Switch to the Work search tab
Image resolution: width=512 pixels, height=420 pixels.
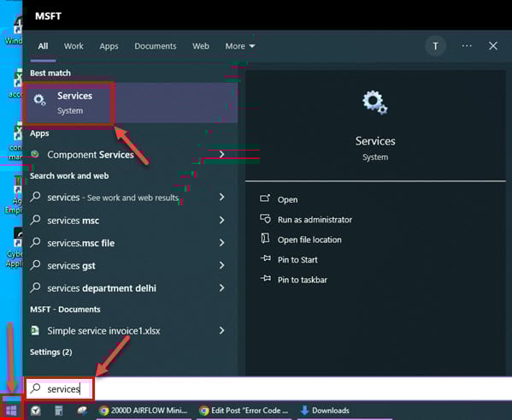click(74, 46)
